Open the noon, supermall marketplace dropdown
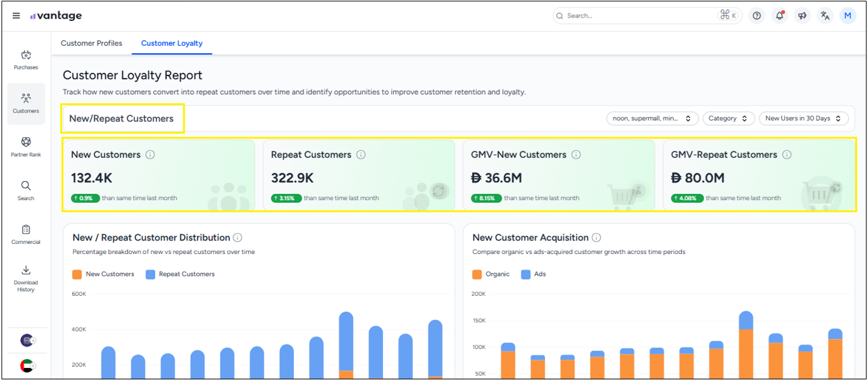 coord(651,119)
